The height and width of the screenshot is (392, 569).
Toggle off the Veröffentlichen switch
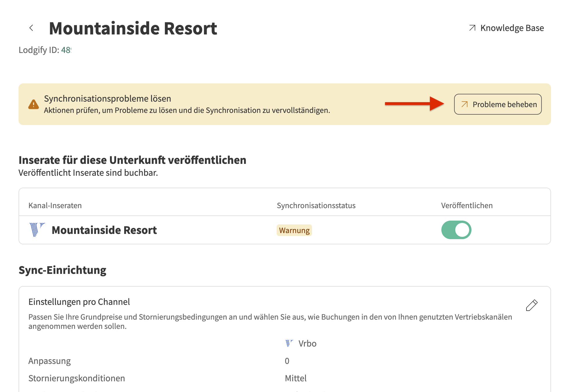click(456, 230)
